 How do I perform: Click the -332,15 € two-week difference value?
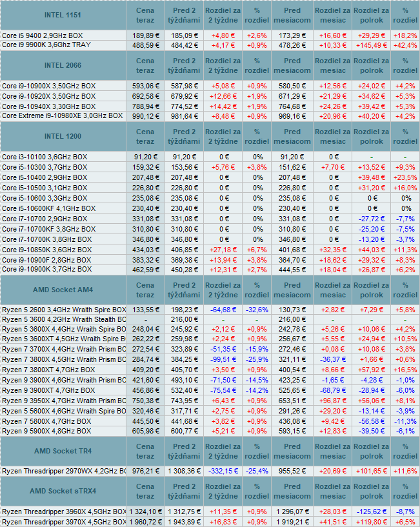tap(223, 472)
